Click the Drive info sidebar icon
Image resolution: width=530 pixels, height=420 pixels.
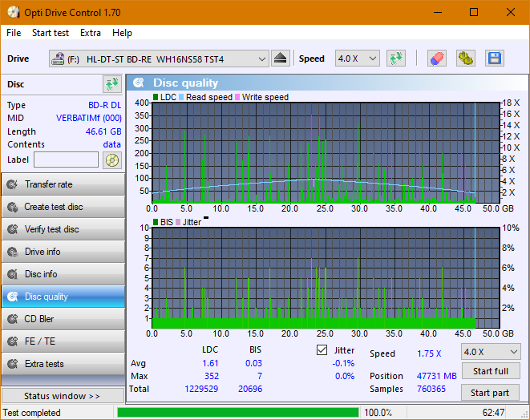[13, 252]
